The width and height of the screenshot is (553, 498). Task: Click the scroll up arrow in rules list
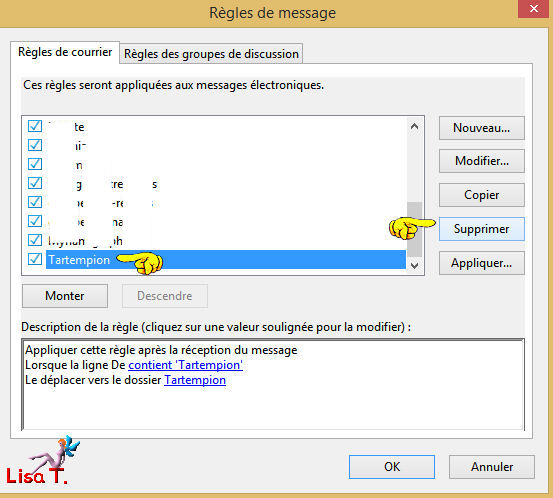click(x=415, y=126)
